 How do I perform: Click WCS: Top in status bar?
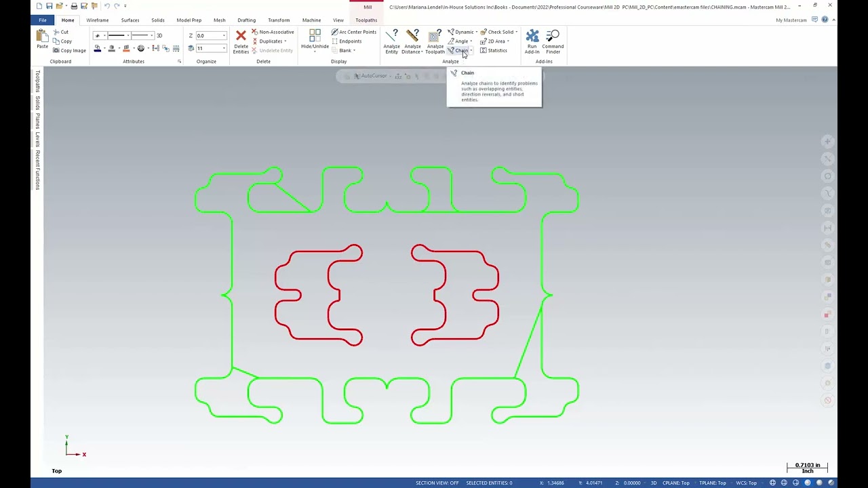pos(746,483)
